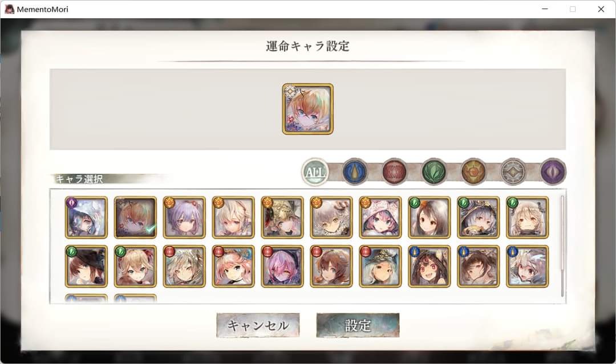The height and width of the screenshot is (364, 616).
Task: Filter characters by blue water attribute
Action: tap(355, 172)
